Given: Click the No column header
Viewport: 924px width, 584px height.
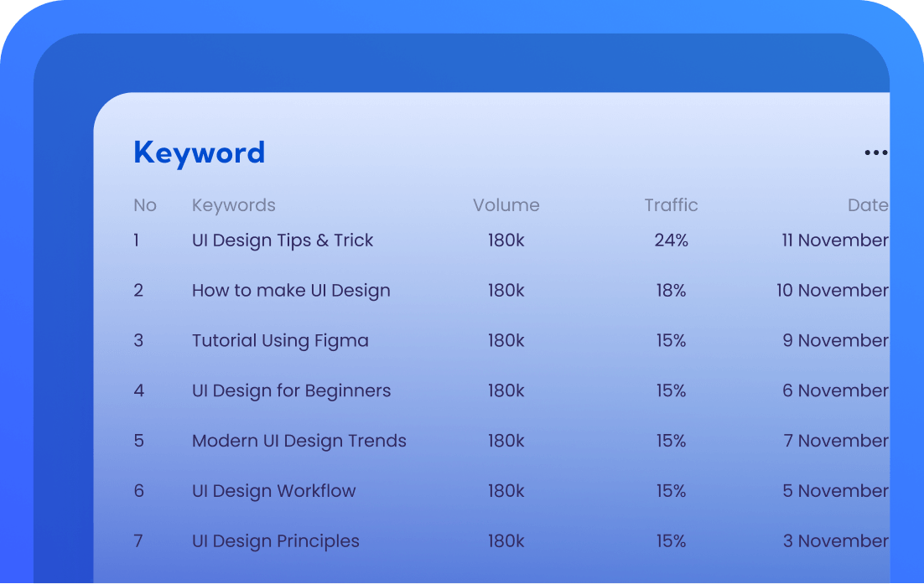Looking at the screenshot, I should coord(145,205).
